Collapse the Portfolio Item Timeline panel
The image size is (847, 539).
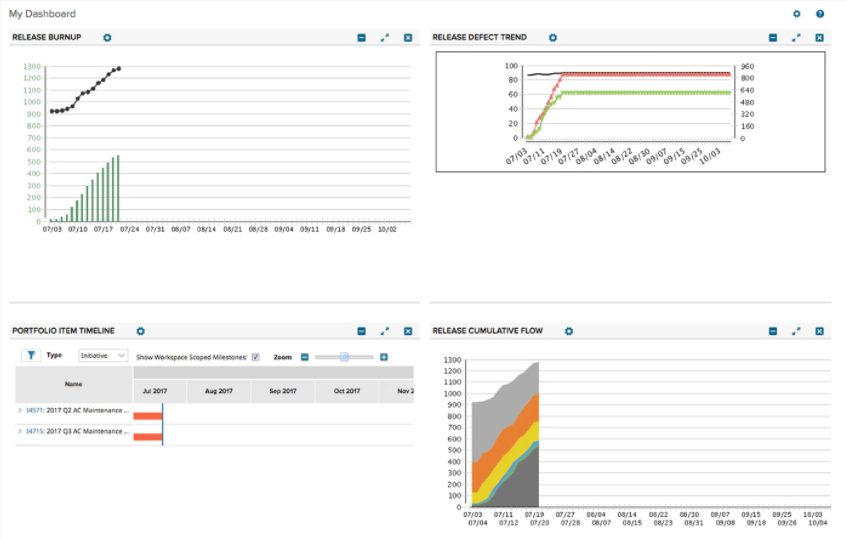(x=361, y=331)
